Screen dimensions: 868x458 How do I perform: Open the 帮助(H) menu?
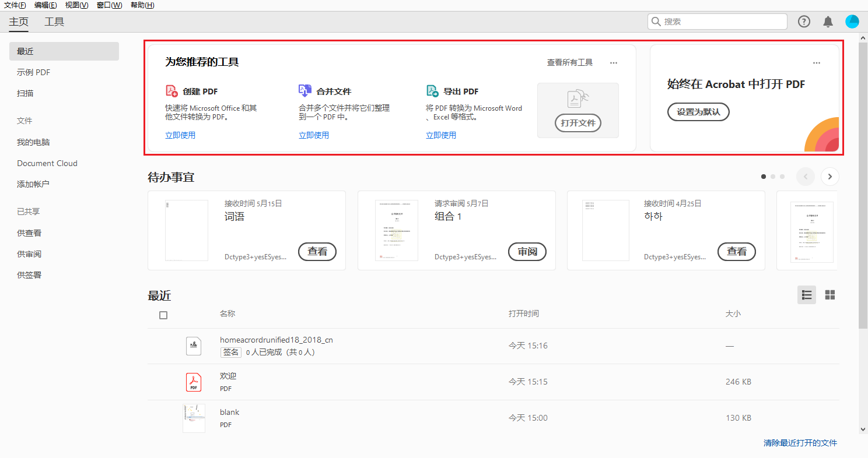[x=142, y=5]
